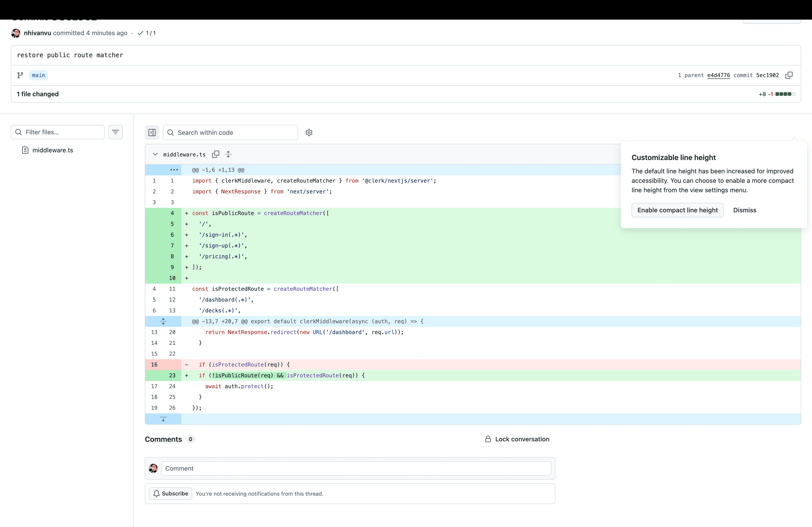812x527 pixels.
Task: Expand hidden lines at top hunk header
Action: pos(174,170)
